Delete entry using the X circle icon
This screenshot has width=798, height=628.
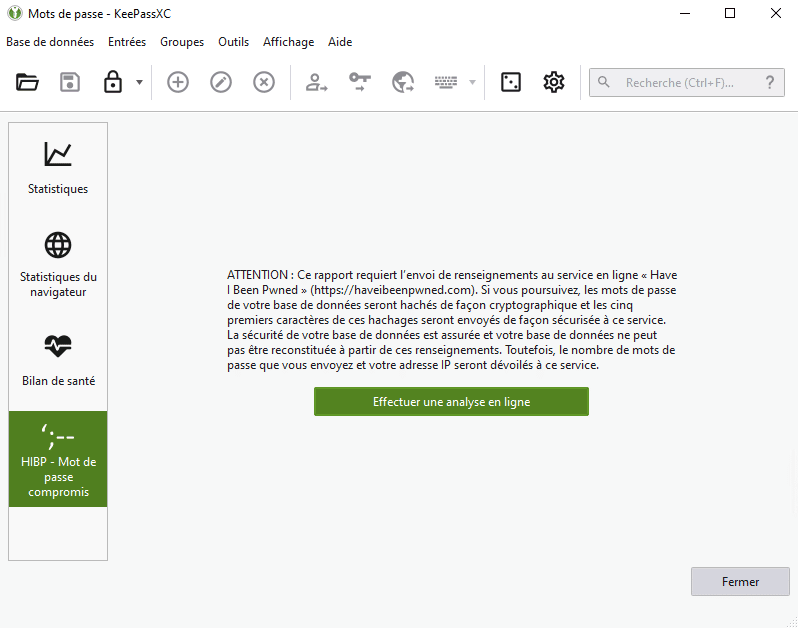point(264,82)
